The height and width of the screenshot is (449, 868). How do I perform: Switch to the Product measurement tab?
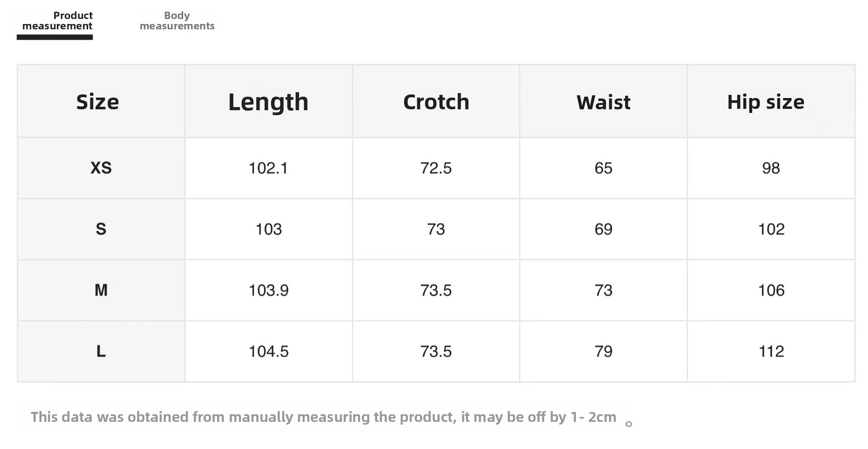click(x=57, y=21)
